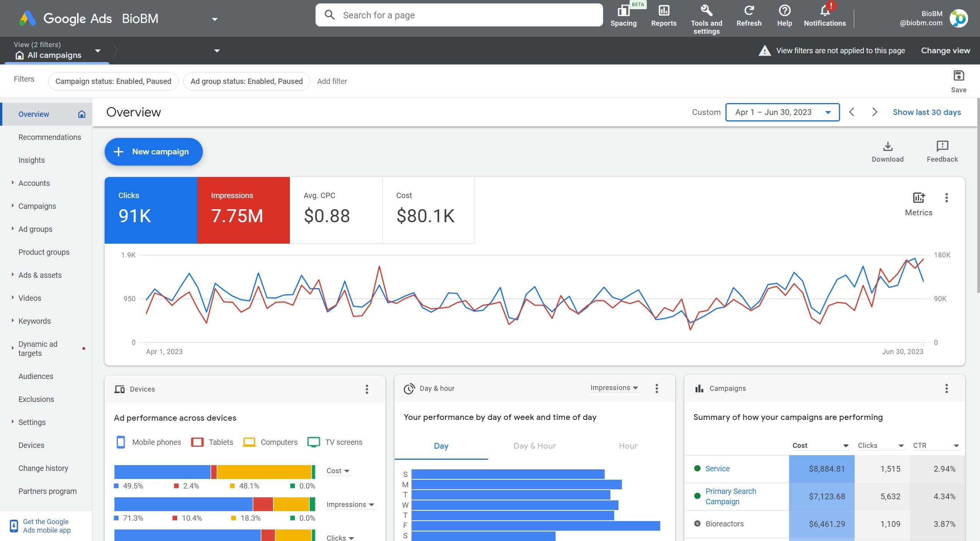The height and width of the screenshot is (541, 980).
Task: Click the Download icon
Action: (888, 146)
